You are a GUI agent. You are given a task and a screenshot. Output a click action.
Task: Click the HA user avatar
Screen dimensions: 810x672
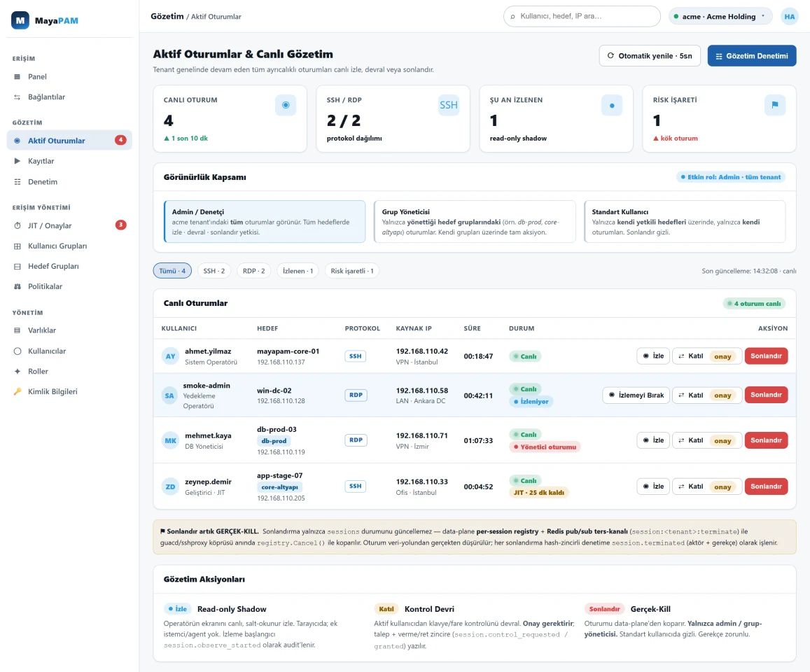tap(789, 17)
